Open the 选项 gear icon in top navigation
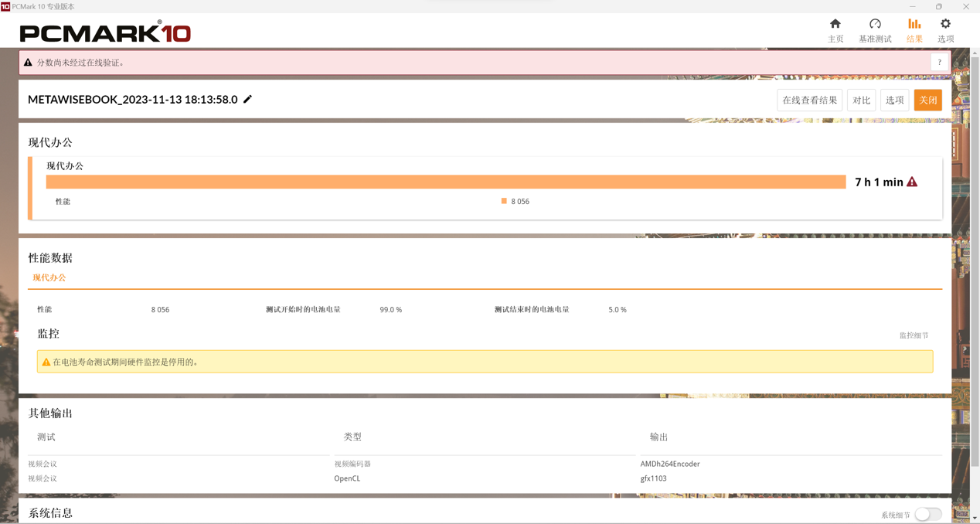 945,24
